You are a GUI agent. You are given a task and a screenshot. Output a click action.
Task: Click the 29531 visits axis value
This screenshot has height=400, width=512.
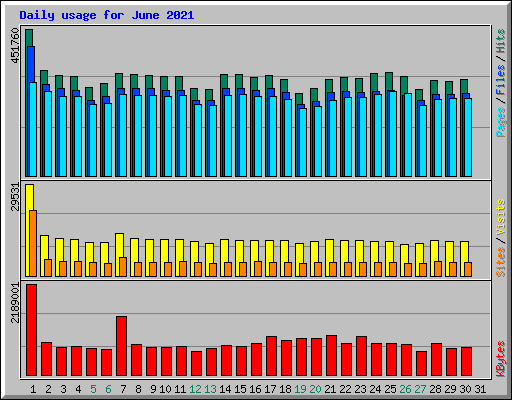pos(15,197)
